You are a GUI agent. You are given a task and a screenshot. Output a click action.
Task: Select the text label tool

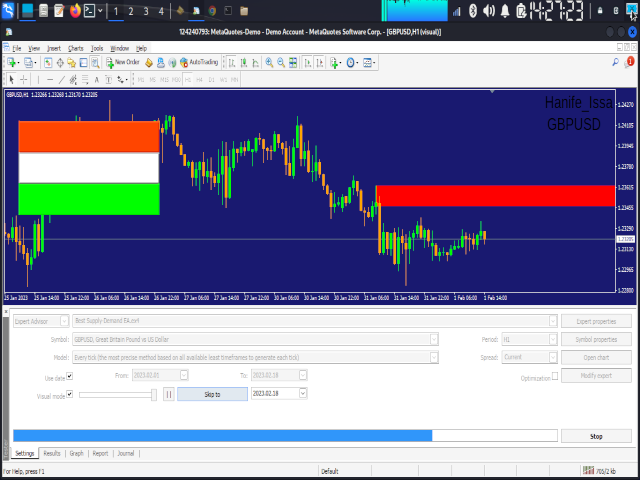(109, 80)
